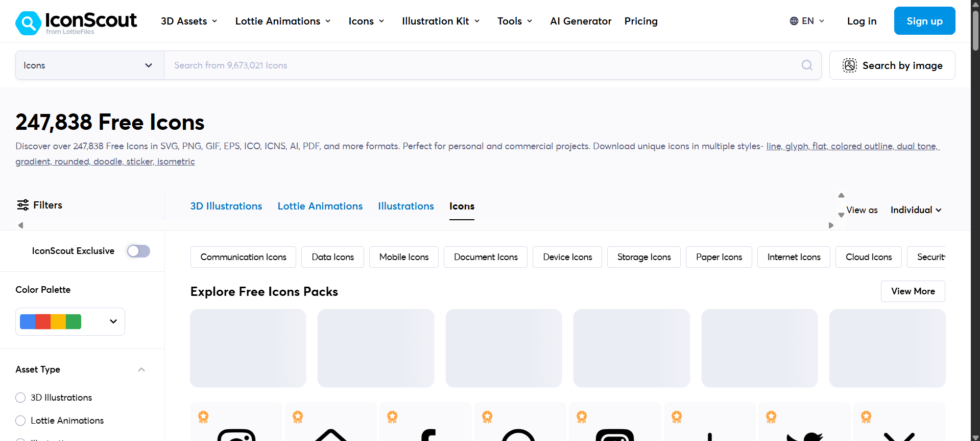
Task: Select the Paper Icons tag
Action: (x=719, y=257)
